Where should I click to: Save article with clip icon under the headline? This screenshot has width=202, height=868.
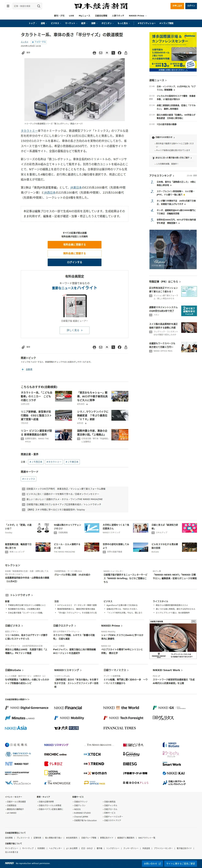pyautogui.click(x=23, y=53)
